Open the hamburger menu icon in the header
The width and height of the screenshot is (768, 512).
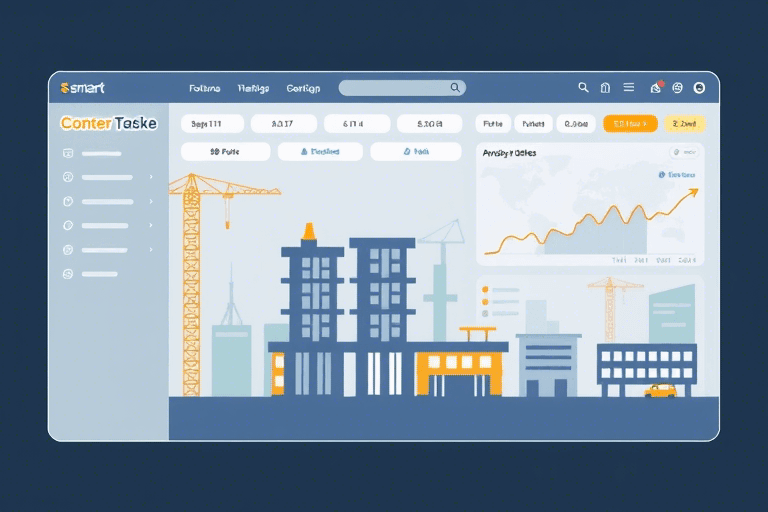tap(629, 88)
